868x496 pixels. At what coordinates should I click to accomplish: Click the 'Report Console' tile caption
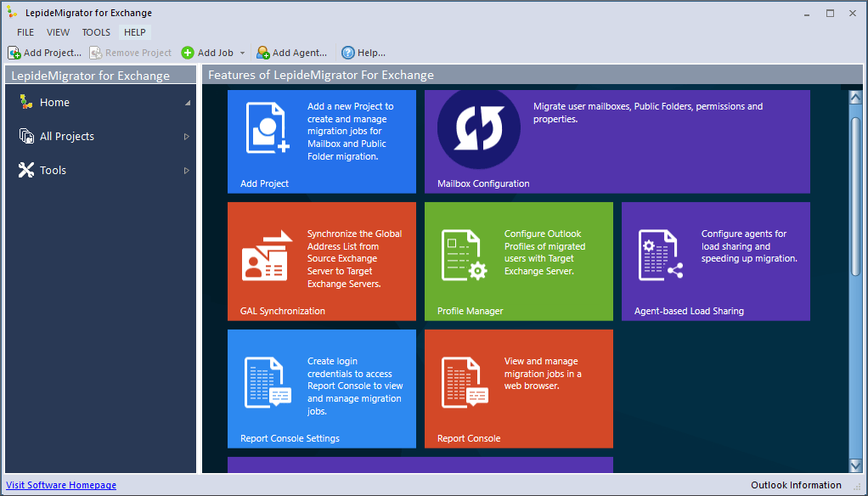(469, 438)
